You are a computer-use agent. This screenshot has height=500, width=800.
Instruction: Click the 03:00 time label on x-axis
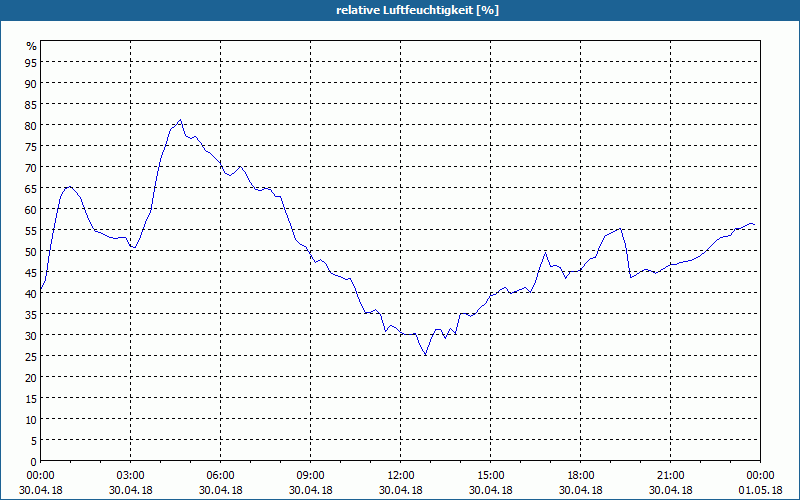tap(131, 476)
